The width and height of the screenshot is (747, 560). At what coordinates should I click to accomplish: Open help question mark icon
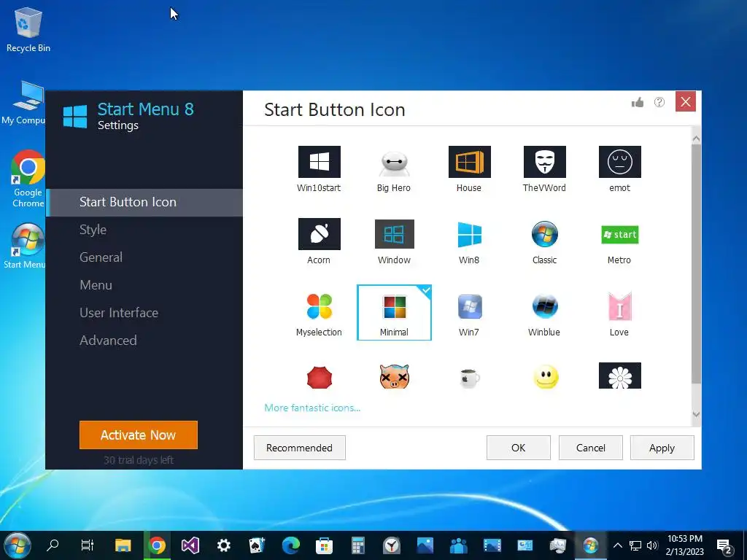[659, 102]
